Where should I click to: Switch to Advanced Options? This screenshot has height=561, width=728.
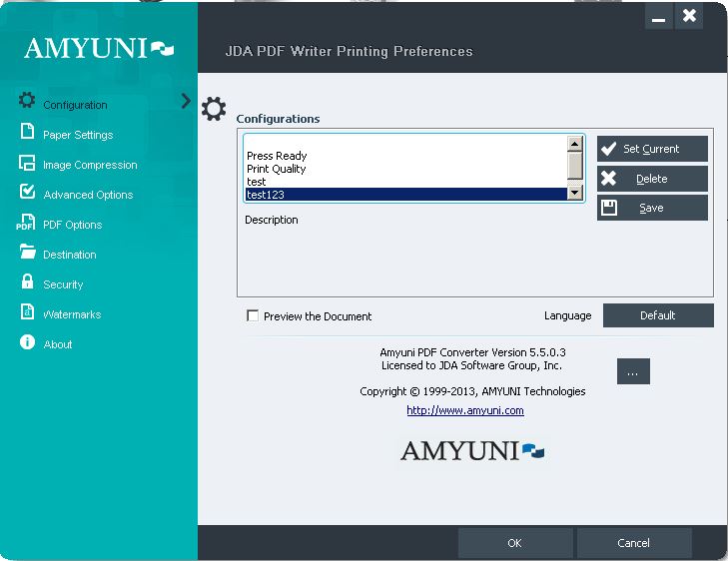click(88, 195)
